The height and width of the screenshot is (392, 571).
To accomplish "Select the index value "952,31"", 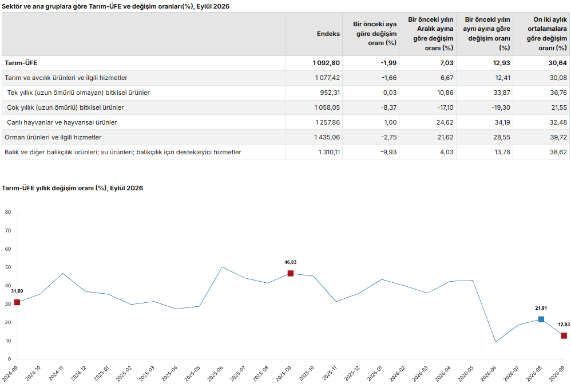I will (x=330, y=93).
